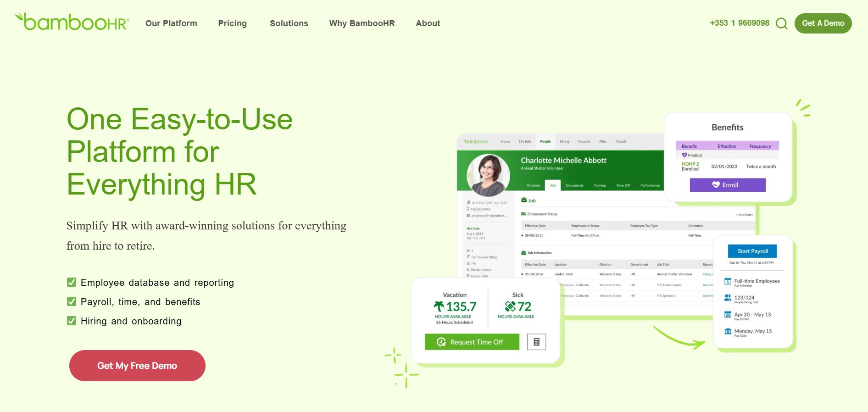Viewport: 868px width, 412px height.
Task: Click Charlotte Michelle Abbott's profile photo
Action: (x=488, y=175)
